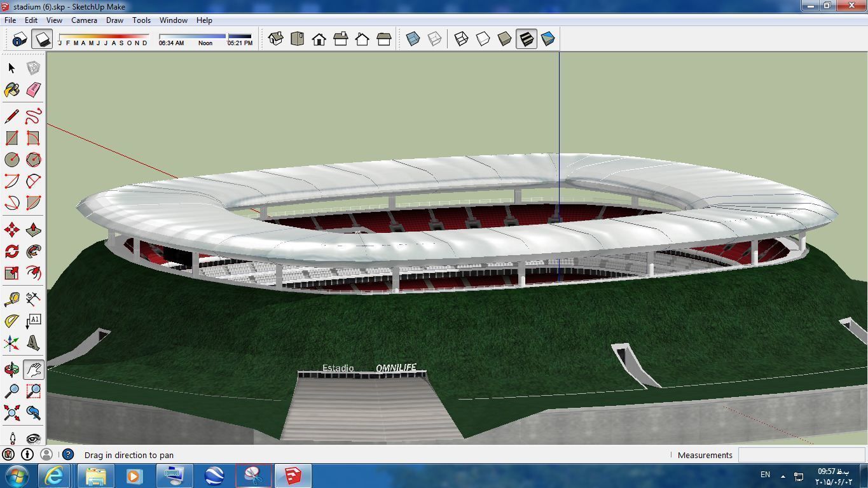Select the Offset tool
Screen dimensions: 868x488
point(33,273)
